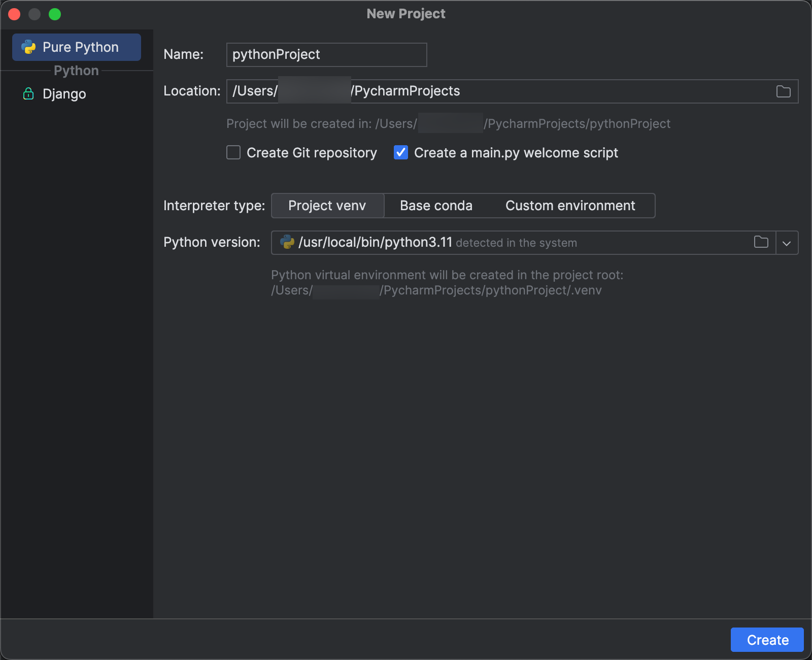Select Pure Python project type

click(x=80, y=47)
